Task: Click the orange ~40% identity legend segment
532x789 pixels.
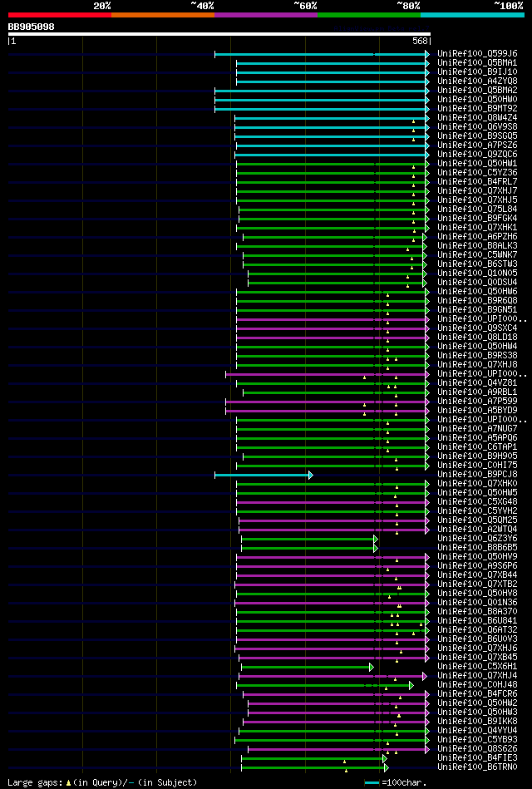Action: 163,15
